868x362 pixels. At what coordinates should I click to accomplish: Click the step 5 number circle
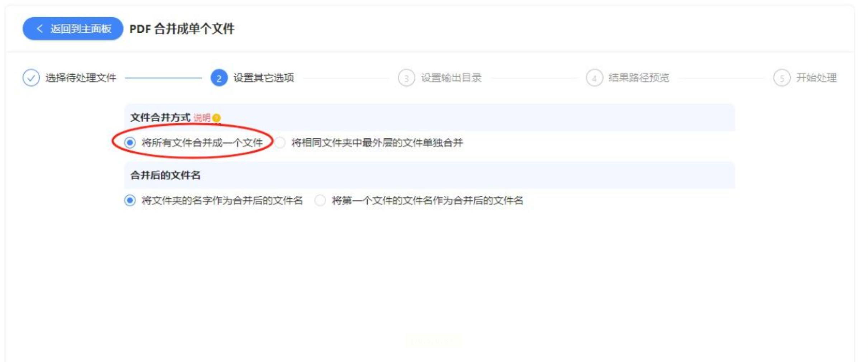click(782, 78)
